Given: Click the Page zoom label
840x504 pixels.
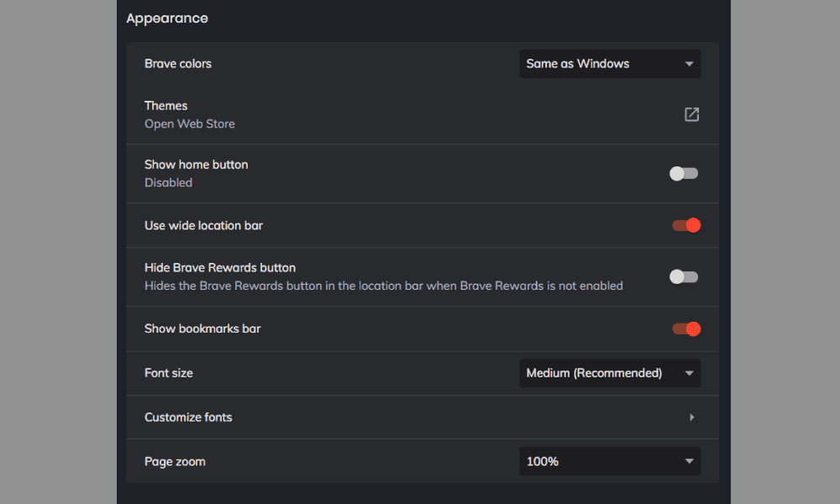Looking at the screenshot, I should (175, 461).
